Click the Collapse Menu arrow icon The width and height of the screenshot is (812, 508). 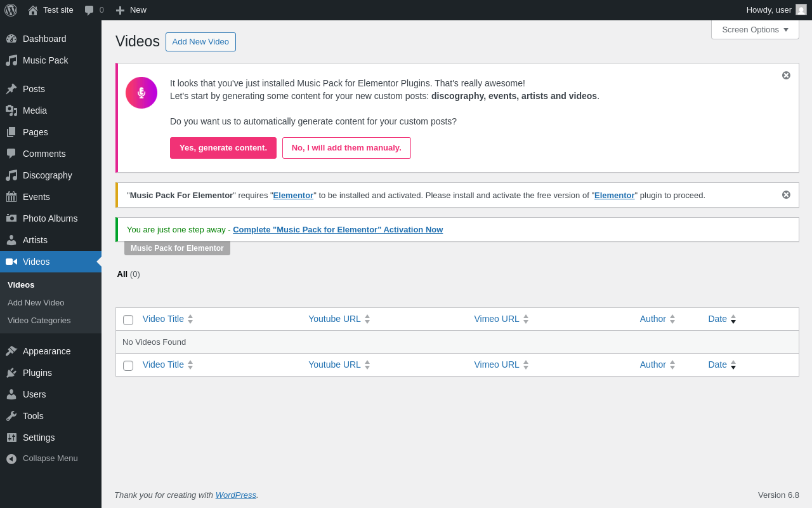pos(11,458)
